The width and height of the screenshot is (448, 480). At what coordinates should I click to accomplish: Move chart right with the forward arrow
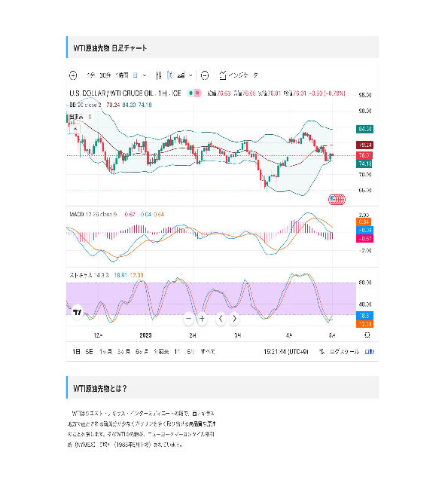click(234, 319)
